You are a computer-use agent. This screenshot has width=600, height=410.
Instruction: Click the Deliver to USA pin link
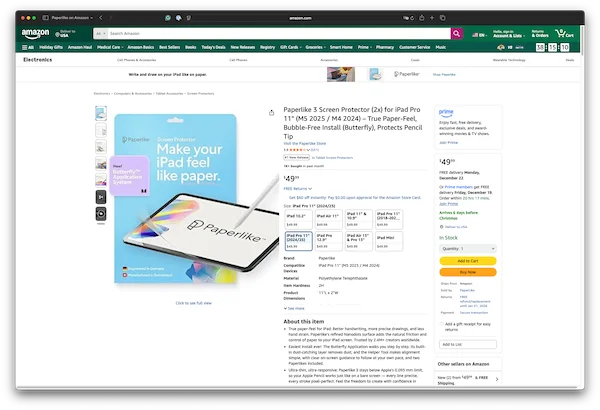pyautogui.click(x=453, y=227)
